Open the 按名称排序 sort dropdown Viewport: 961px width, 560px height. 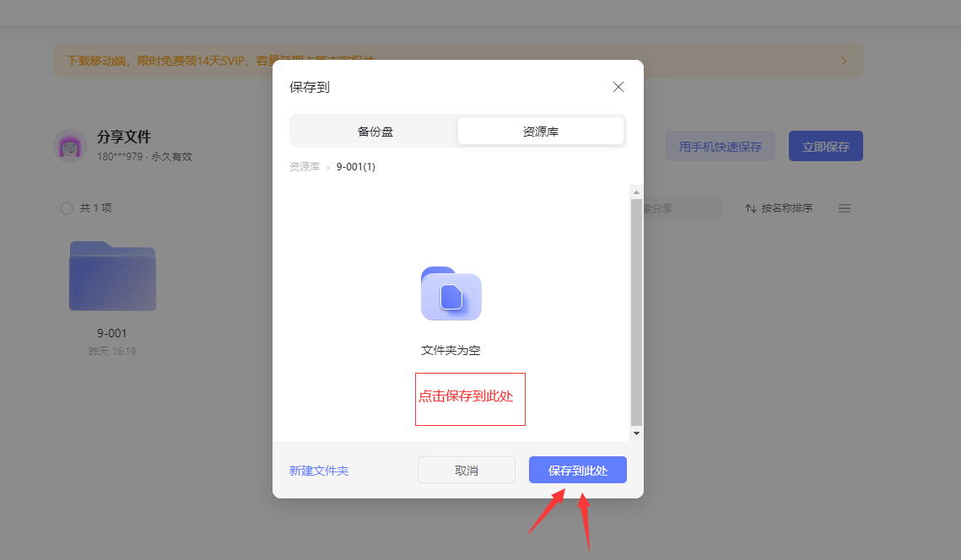(x=779, y=208)
